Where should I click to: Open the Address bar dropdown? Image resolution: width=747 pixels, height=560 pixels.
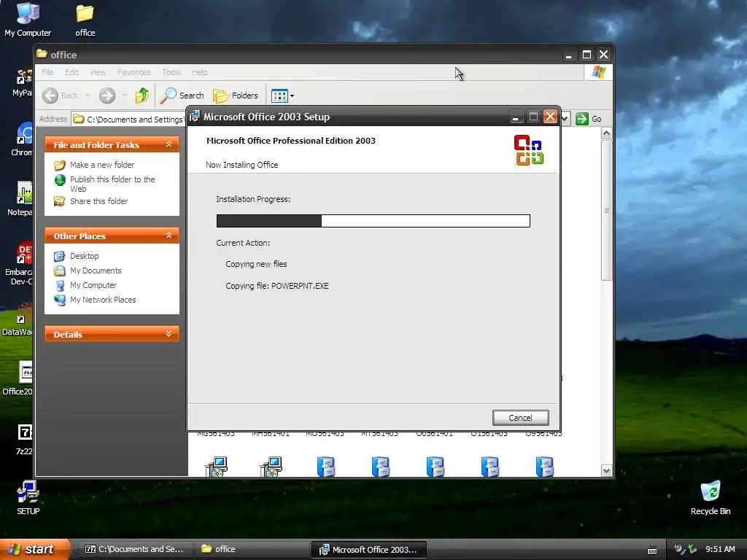point(565,119)
